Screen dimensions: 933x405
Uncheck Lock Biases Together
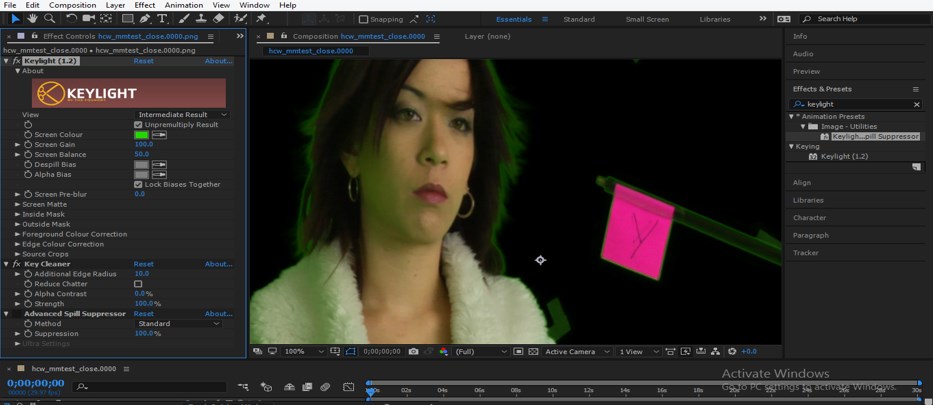coord(138,184)
